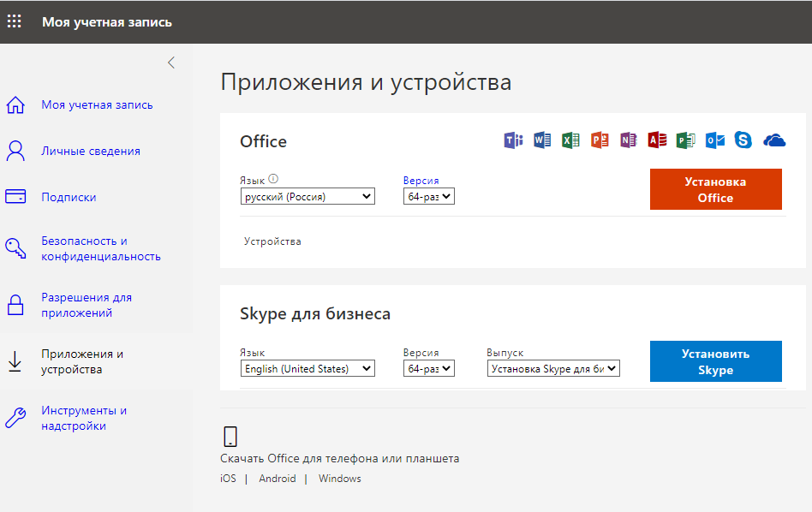Select Приложения и устройства in sidebar
The width and height of the screenshot is (812, 512).
[x=82, y=361]
